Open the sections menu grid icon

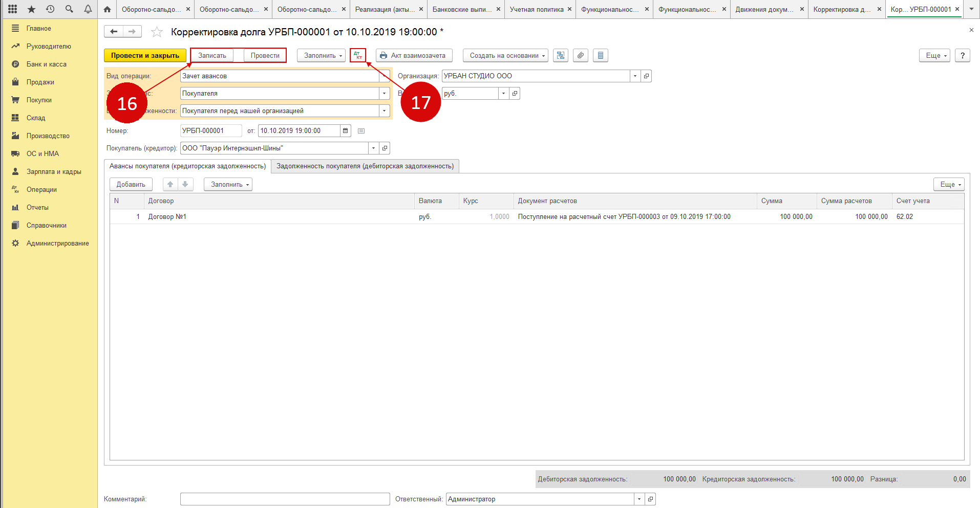pos(13,9)
